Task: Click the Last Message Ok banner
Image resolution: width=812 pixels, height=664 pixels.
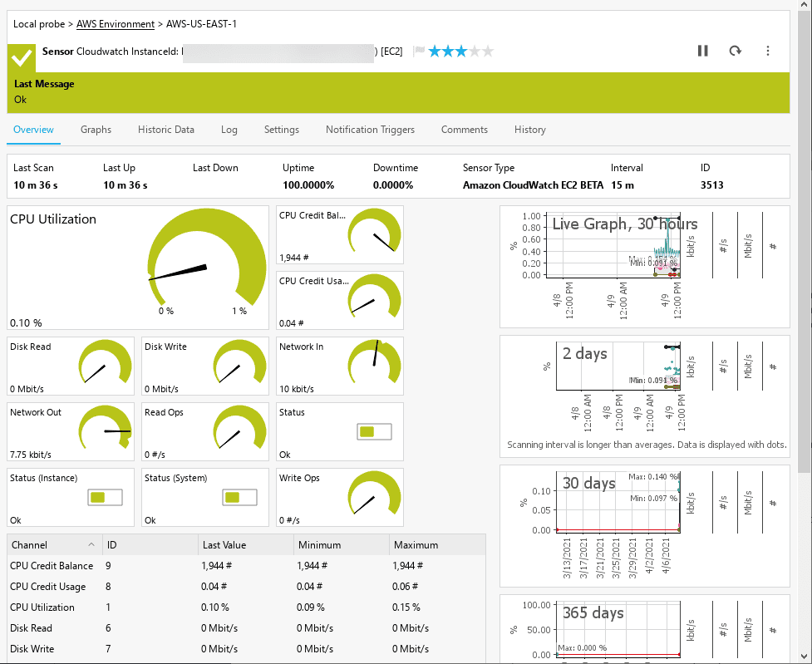Action: [398, 92]
